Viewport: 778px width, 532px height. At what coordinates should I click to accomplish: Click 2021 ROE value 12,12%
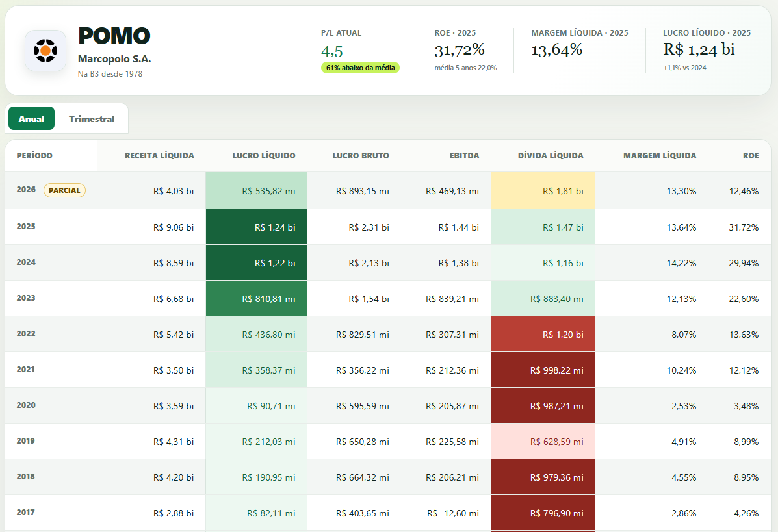744,370
